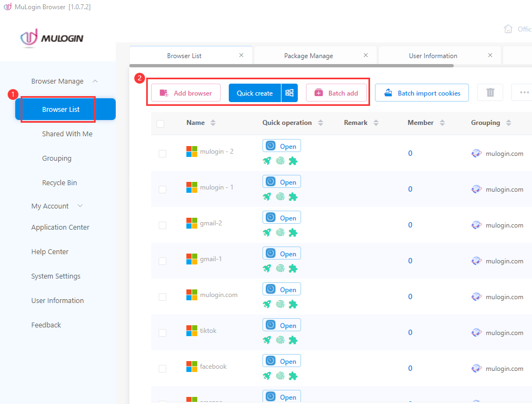The width and height of the screenshot is (532, 404).
Task: Open Help Center in sidebar
Action: point(50,252)
